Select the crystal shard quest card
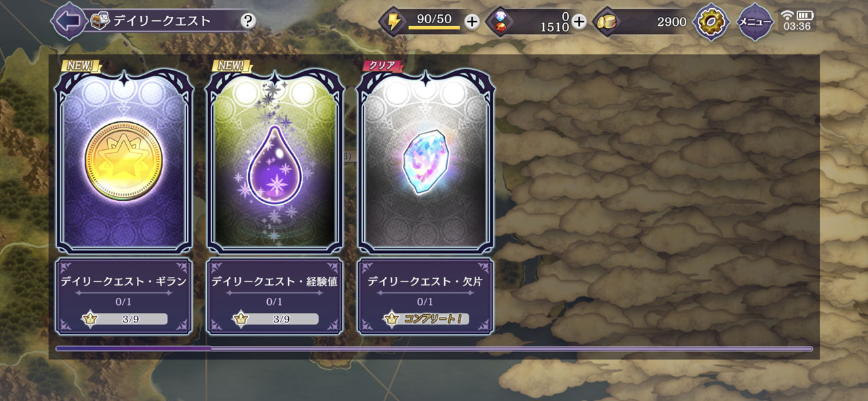The width and height of the screenshot is (868, 401). pos(425,161)
